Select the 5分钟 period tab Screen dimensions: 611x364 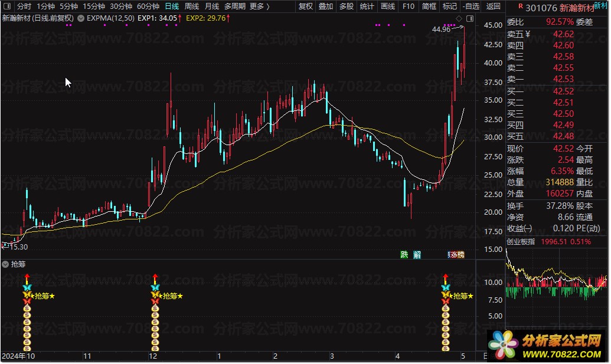[68, 6]
